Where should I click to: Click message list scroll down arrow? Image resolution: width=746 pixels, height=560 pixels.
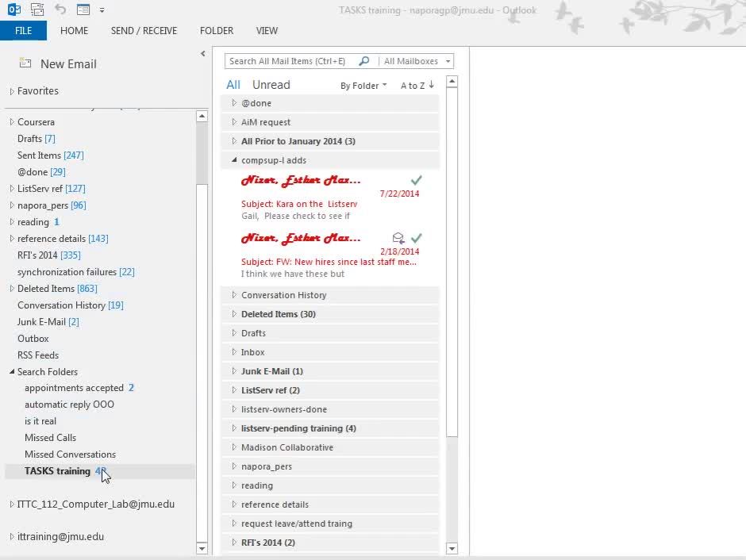tap(452, 549)
